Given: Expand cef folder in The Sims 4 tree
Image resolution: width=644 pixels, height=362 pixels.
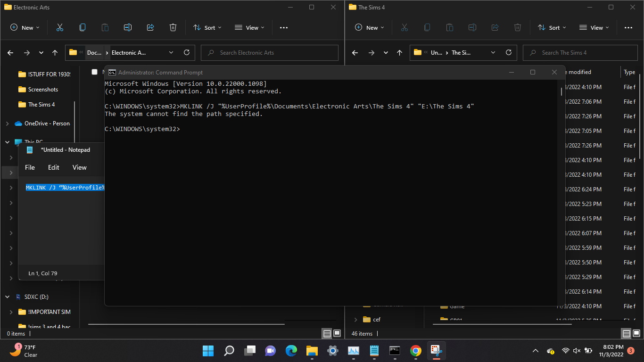Looking at the screenshot, I should point(355,320).
